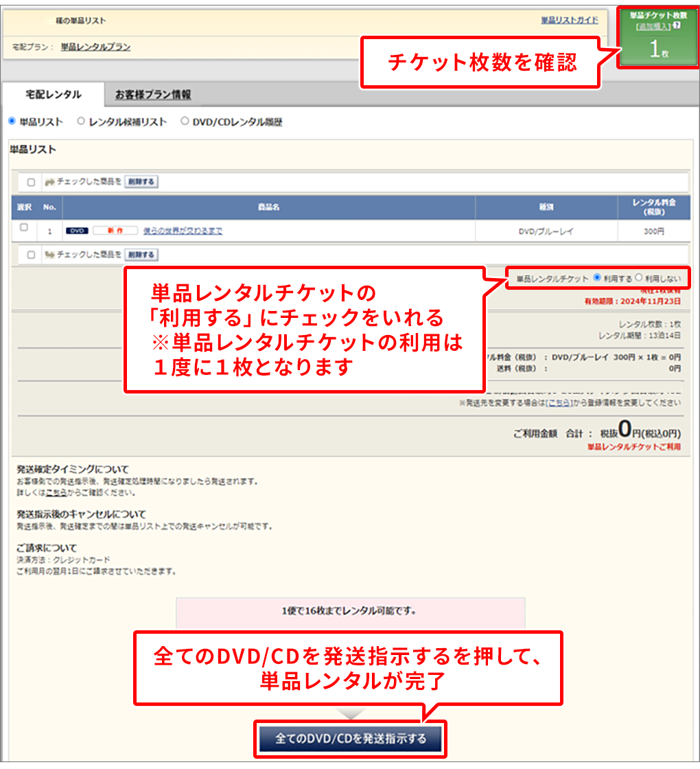This screenshot has height=769, width=700.
Task: Tick the select-all checkbox above the table
Action: [31, 183]
